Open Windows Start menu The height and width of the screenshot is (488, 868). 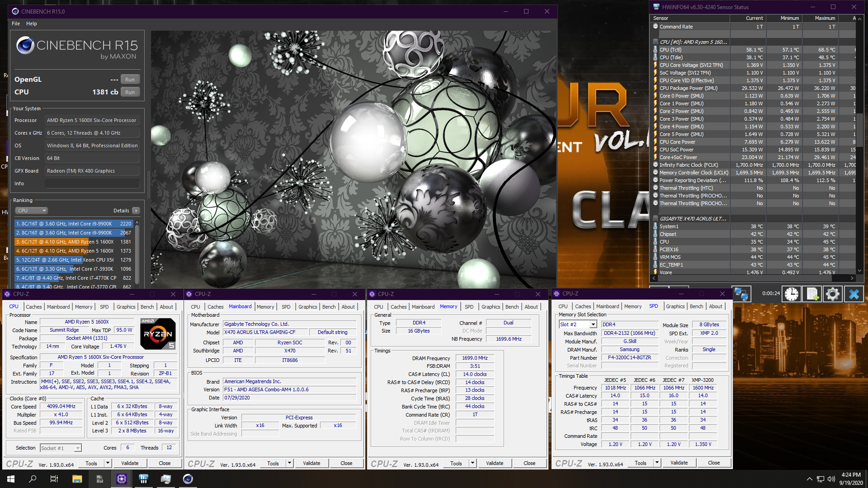point(11,479)
